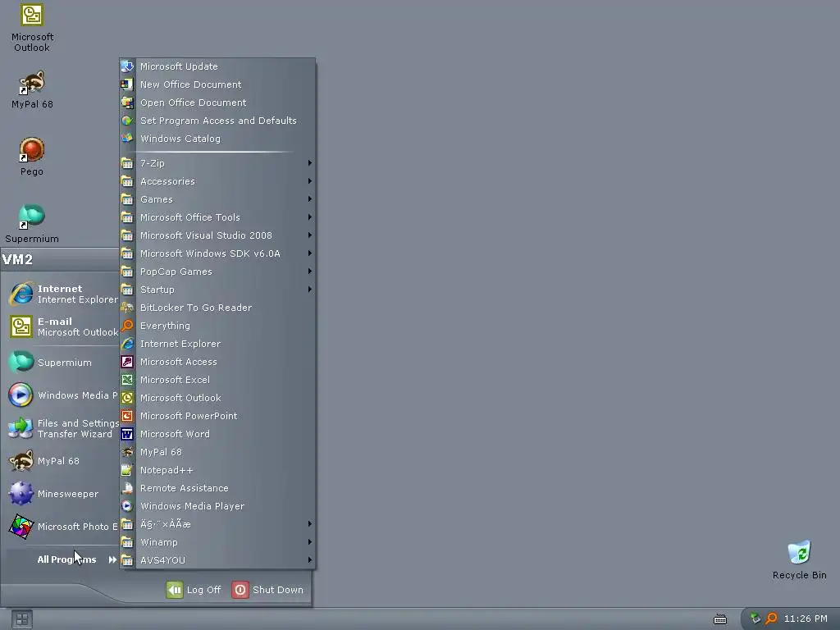The width and height of the screenshot is (840, 630).
Task: Launch MyPal 68 from the programs list
Action: pos(217,452)
